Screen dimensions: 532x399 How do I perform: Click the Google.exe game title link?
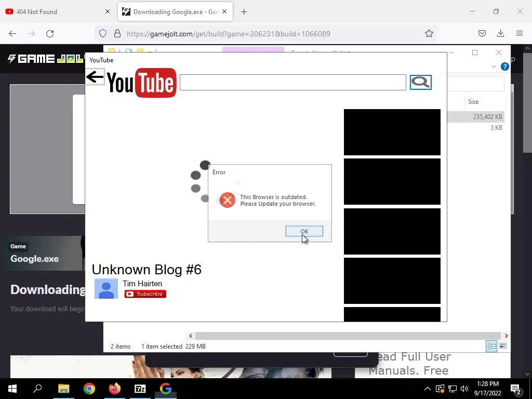coord(35,259)
